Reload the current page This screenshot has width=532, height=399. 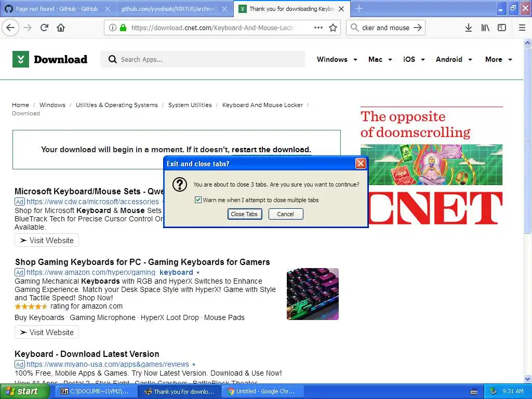tap(44, 28)
